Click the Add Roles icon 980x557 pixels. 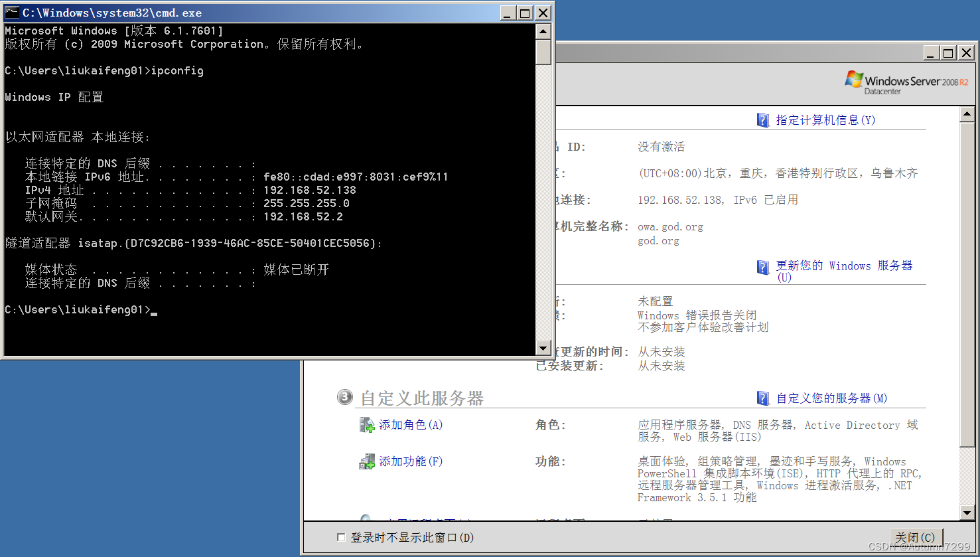pyautogui.click(x=367, y=425)
